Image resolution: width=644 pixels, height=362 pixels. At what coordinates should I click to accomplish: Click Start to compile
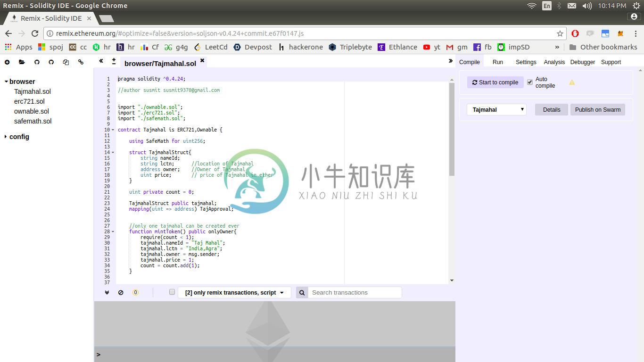point(495,82)
